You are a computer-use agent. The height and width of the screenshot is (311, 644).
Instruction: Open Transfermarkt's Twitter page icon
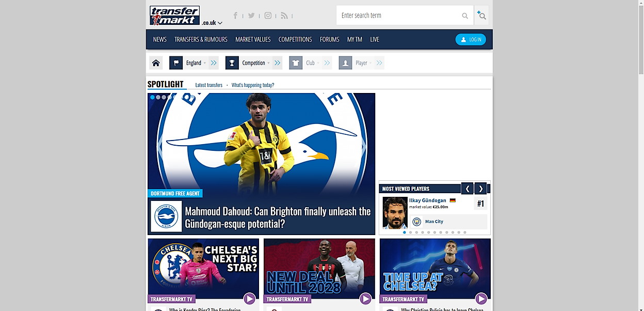point(251,15)
